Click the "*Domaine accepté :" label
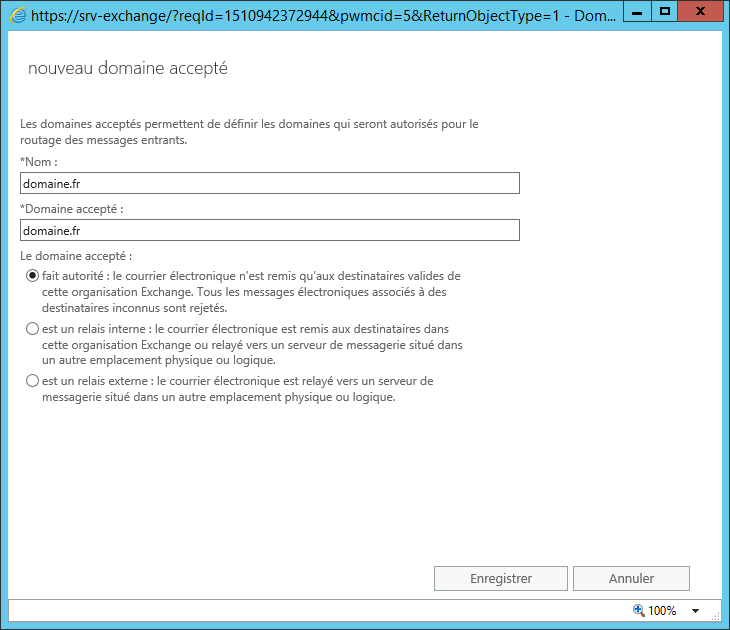The height and width of the screenshot is (630, 730). pos(72,209)
